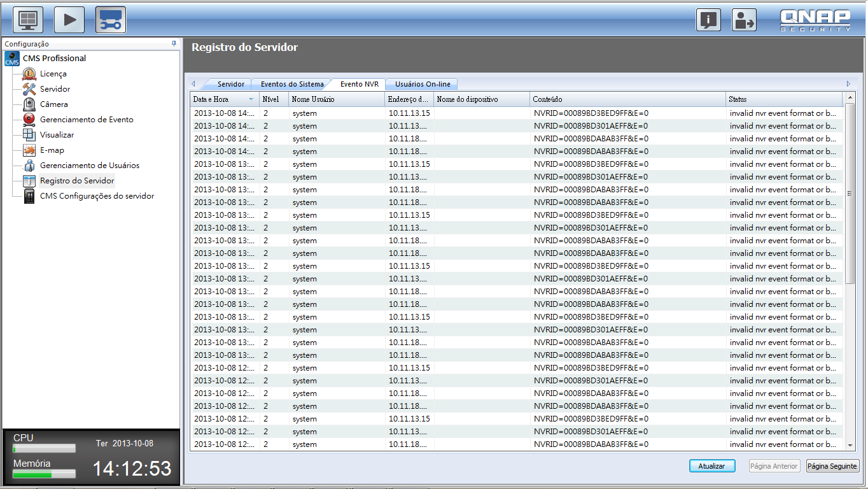The image size is (868, 489).
Task: Sort by Conteúdo column header
Action: [628, 99]
